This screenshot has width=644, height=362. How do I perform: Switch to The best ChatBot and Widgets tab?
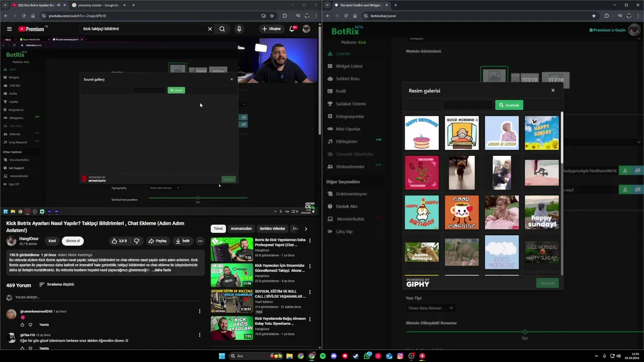pyautogui.click(x=360, y=5)
